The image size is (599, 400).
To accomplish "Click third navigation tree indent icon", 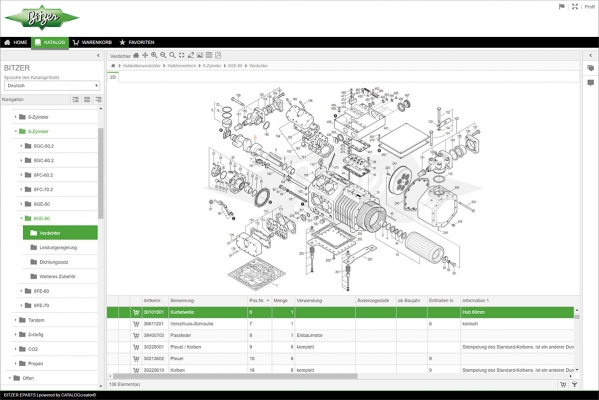I will [x=98, y=100].
